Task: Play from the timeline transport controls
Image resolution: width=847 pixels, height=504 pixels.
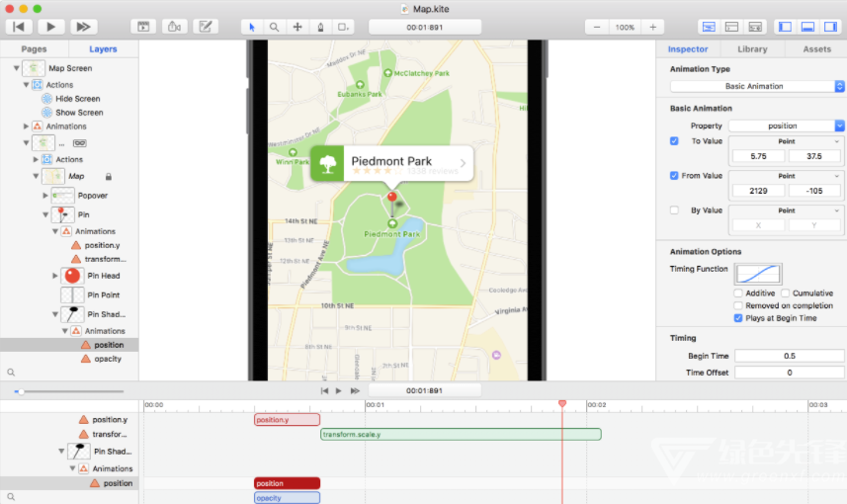Action: [339, 390]
